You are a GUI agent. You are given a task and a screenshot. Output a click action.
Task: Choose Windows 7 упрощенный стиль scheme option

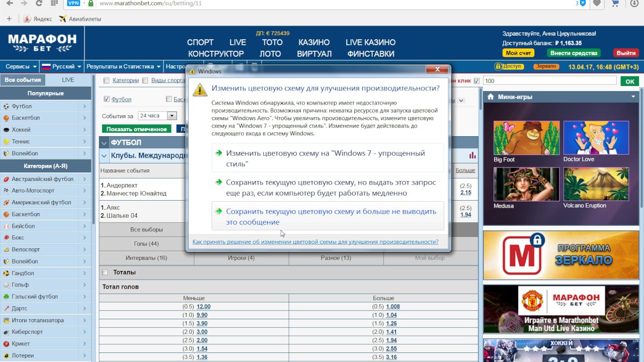click(328, 158)
